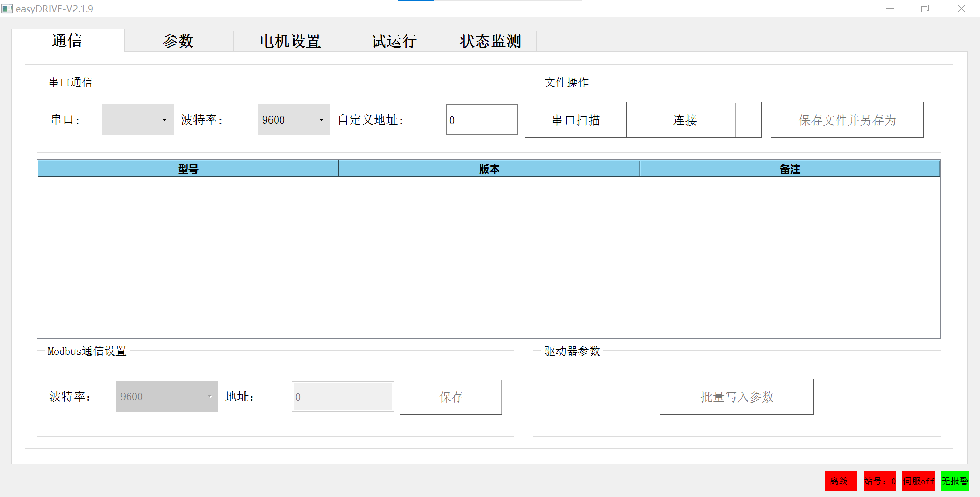The image size is (980, 497).
Task: Click the 保存文件并另存为 button
Action: tap(847, 120)
